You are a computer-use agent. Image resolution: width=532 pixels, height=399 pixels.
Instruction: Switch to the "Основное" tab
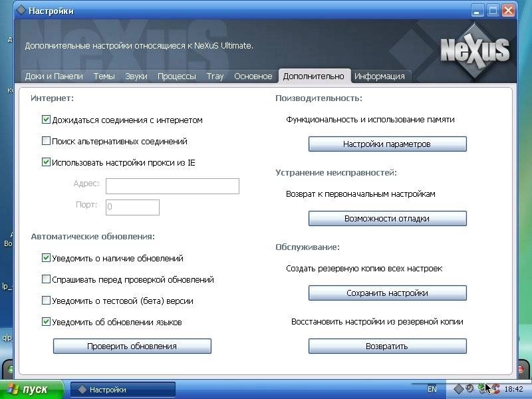(x=253, y=76)
